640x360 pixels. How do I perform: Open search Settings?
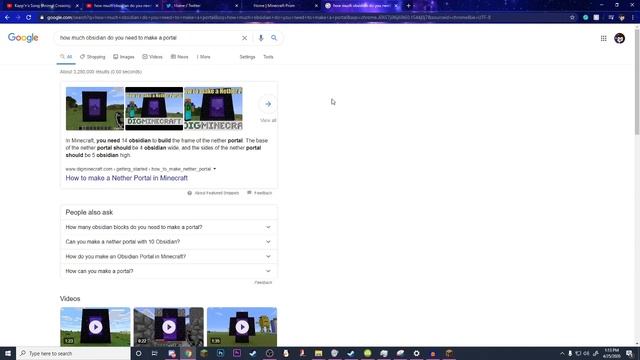(x=247, y=57)
